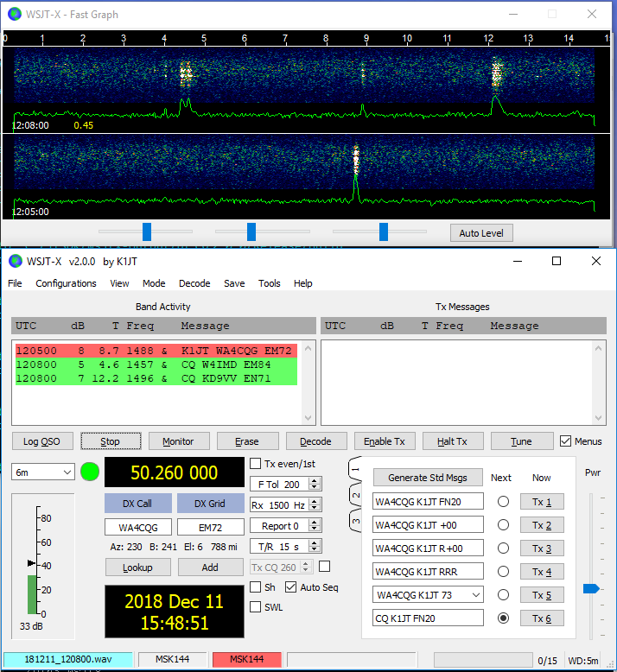Send CQ now with Tx 6 button

[542, 618]
